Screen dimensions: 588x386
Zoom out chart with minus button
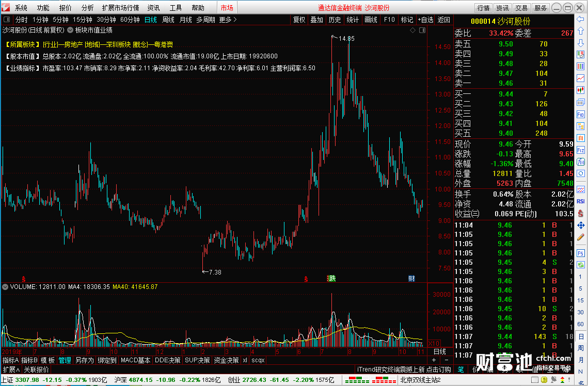point(446,361)
